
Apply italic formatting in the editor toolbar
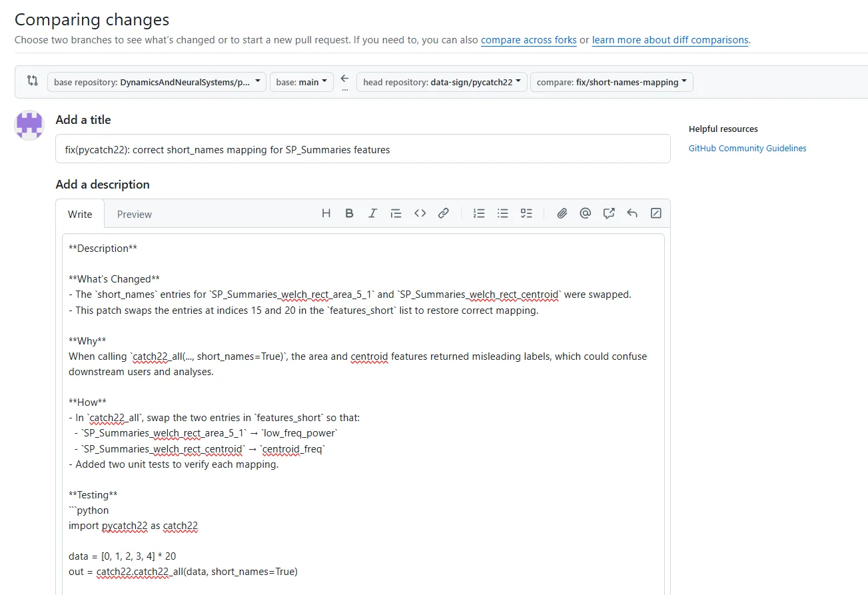(x=372, y=213)
